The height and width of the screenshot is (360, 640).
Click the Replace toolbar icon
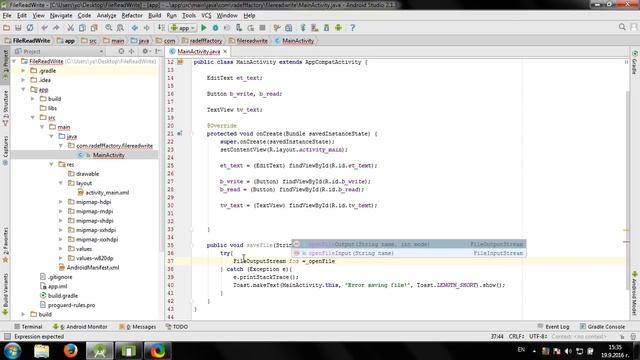pyautogui.click(x=120, y=28)
